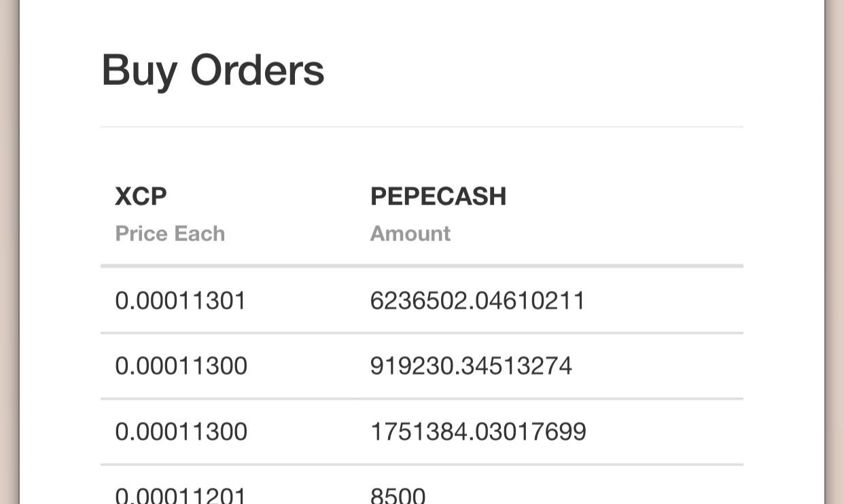Viewport: 844px width, 504px height.
Task: Click the divider line below Buy Orders heading
Action: coord(422,126)
